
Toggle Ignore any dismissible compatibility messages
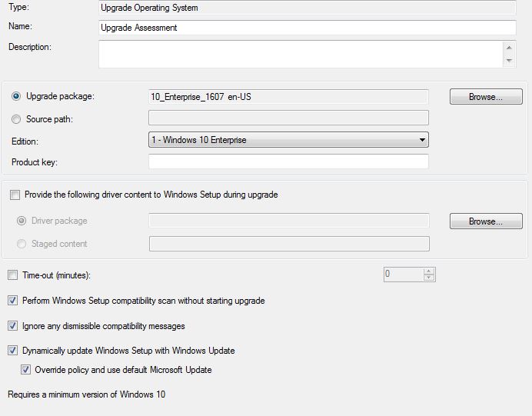(12, 326)
